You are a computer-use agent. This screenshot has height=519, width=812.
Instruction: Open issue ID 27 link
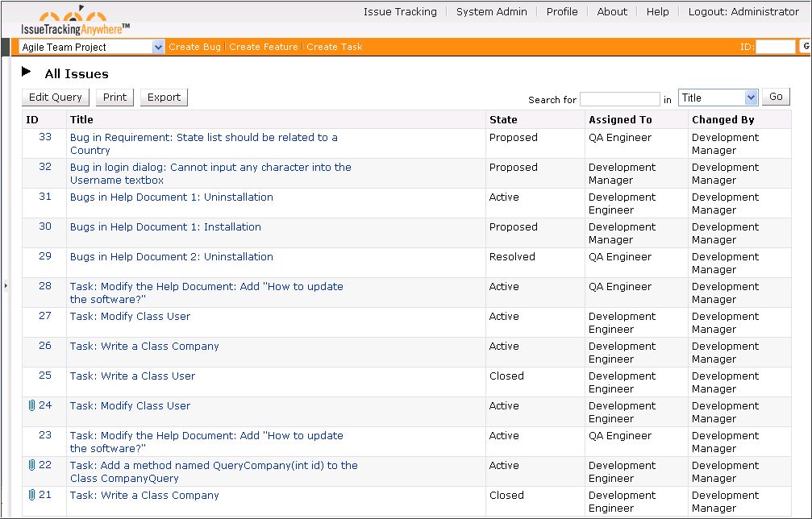(45, 316)
